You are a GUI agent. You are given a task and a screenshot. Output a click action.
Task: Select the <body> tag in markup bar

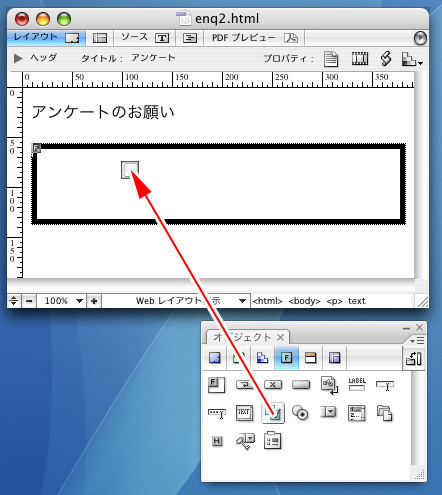pyautogui.click(x=304, y=301)
